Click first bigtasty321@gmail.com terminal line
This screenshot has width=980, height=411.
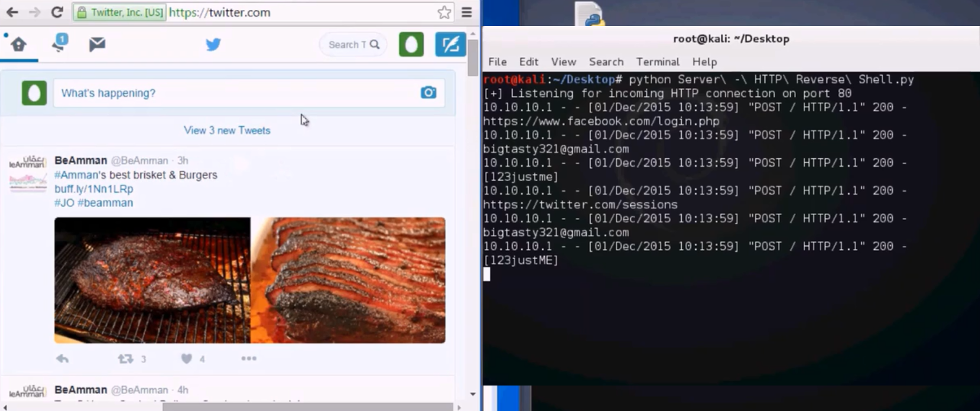tap(556, 149)
